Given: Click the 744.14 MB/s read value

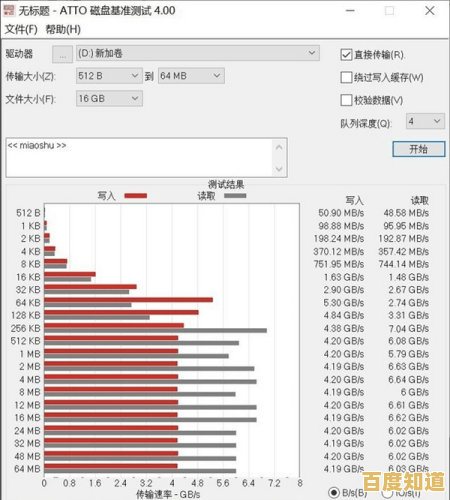Looking at the screenshot, I should [x=404, y=264].
